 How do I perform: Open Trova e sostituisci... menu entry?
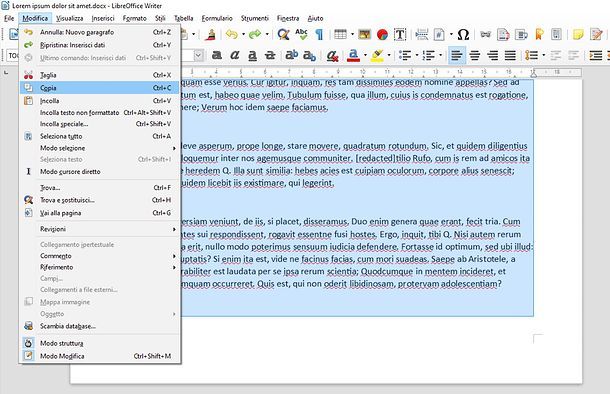point(100,200)
